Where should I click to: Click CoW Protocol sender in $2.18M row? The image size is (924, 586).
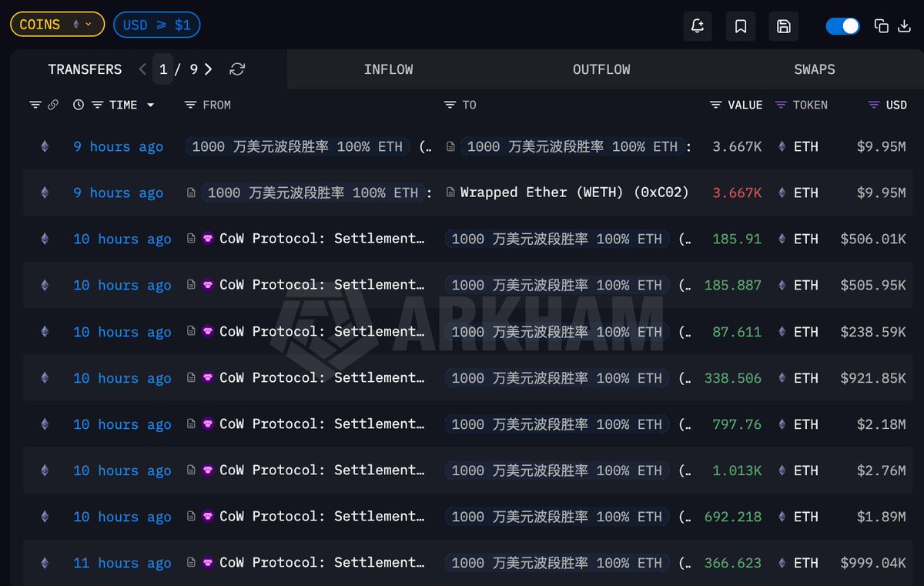coord(322,424)
